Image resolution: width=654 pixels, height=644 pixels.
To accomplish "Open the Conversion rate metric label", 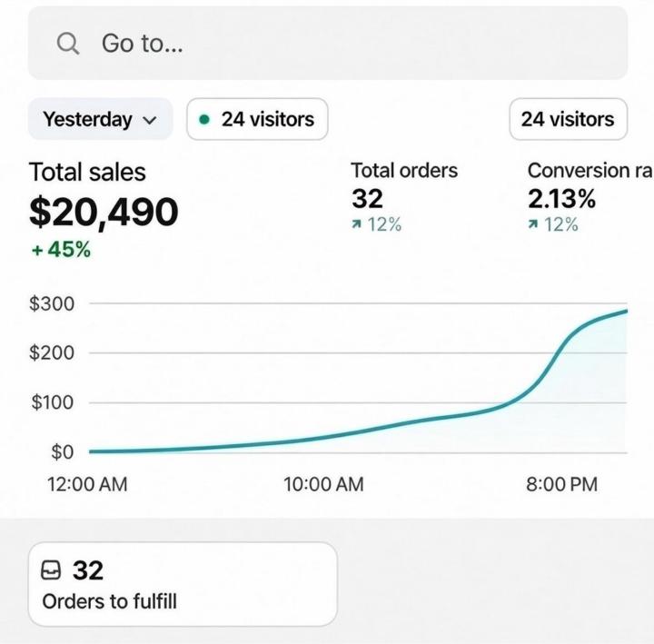I will click(590, 170).
